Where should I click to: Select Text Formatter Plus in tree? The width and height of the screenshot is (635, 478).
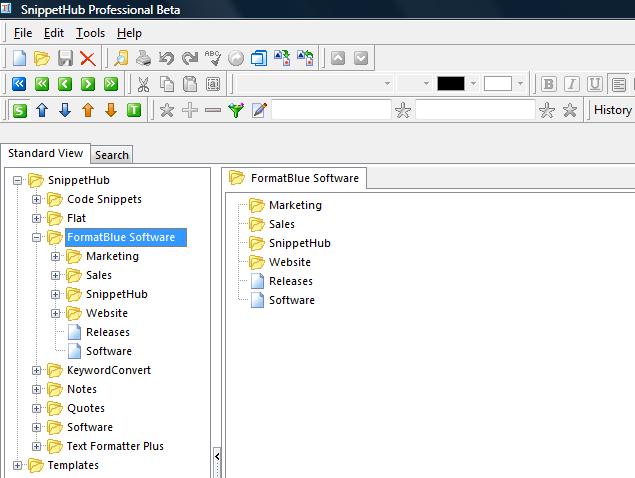pyautogui.click(x=115, y=446)
